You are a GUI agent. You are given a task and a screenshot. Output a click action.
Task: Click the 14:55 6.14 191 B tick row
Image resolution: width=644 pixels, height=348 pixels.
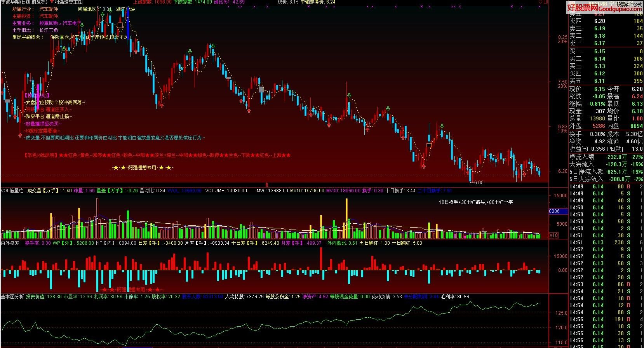[606, 319]
